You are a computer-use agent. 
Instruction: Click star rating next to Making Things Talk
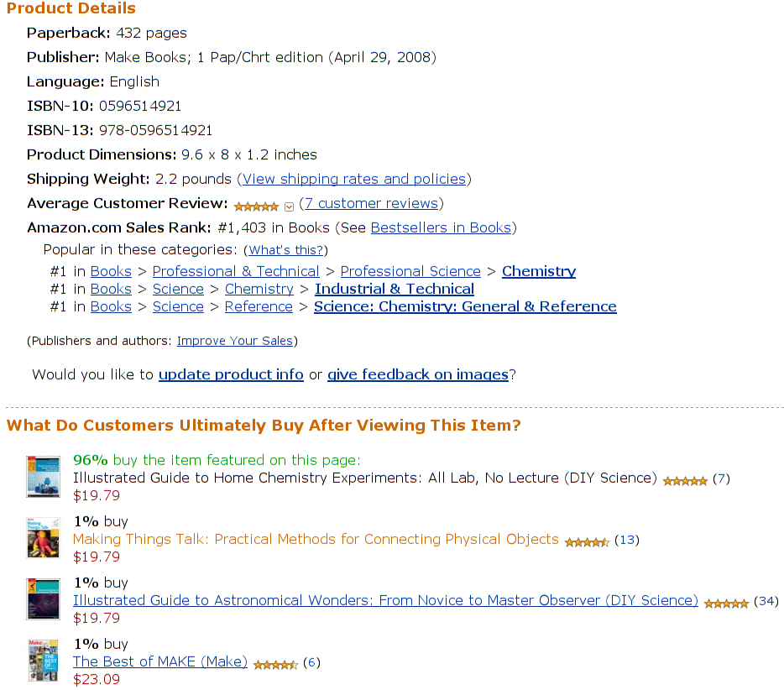(587, 542)
